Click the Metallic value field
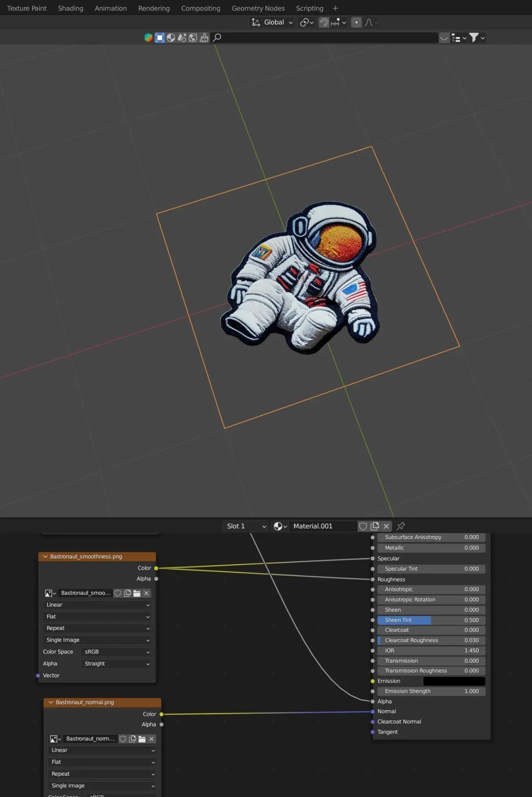This screenshot has height=797, width=532. (431, 548)
